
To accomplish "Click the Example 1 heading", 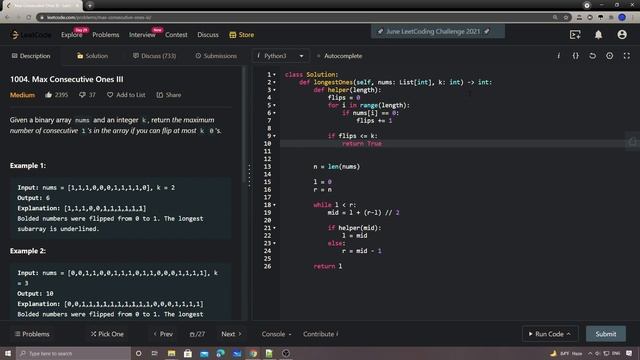I will pos(28,165).
